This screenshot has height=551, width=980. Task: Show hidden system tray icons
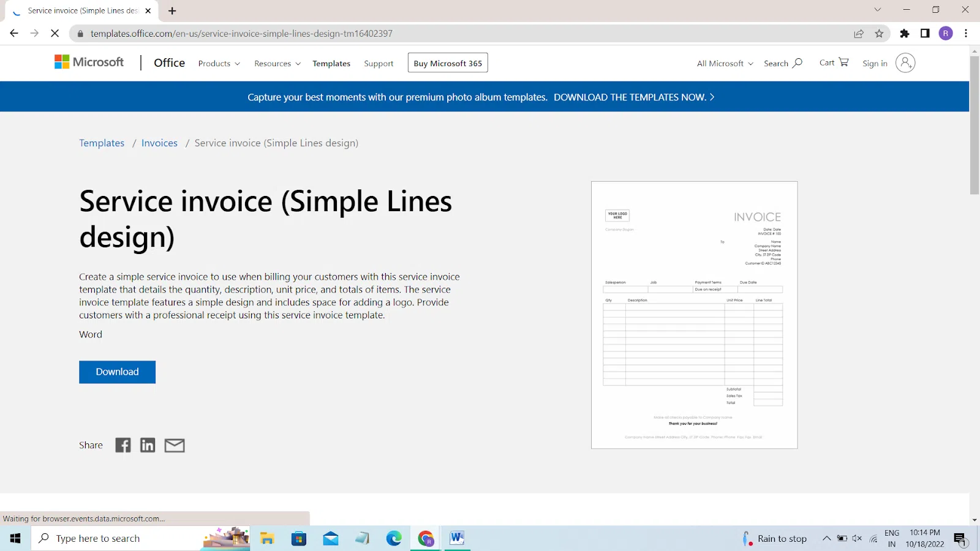[x=826, y=538]
